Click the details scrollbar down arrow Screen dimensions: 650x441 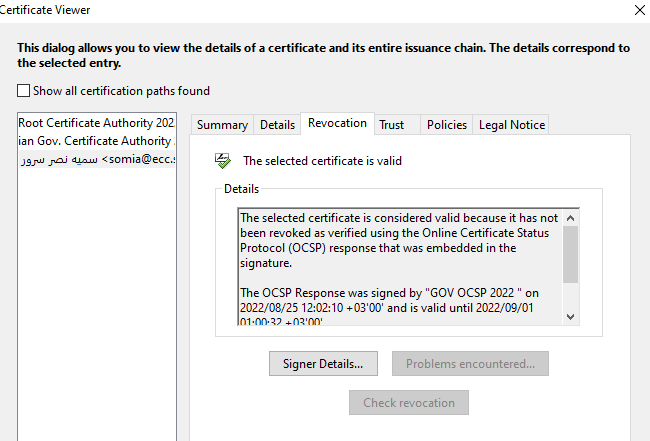pos(570,316)
